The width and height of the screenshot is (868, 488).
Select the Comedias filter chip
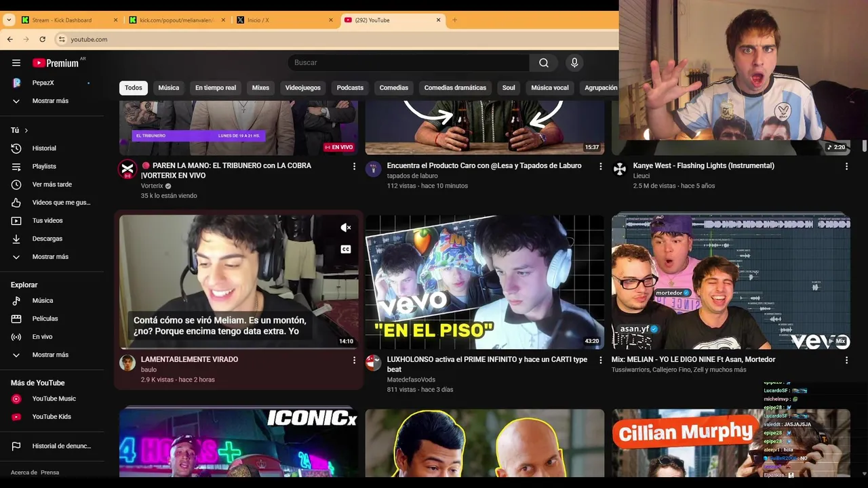[x=394, y=87]
